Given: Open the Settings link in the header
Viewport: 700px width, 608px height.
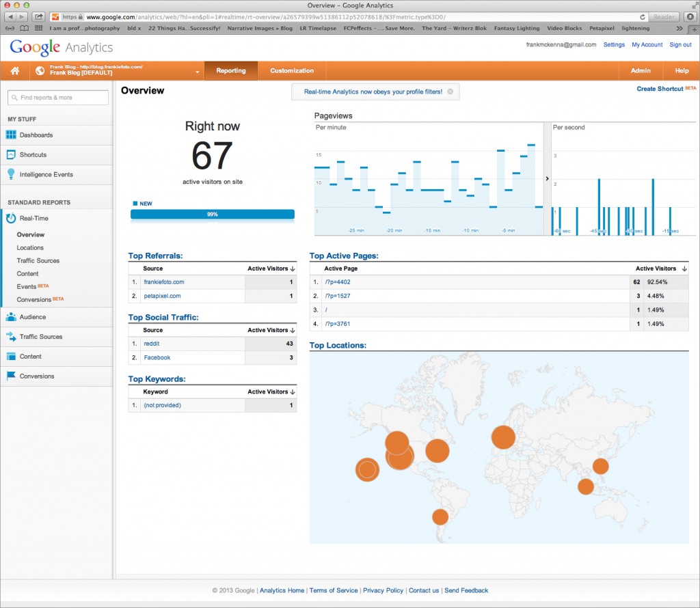Looking at the screenshot, I should [614, 44].
